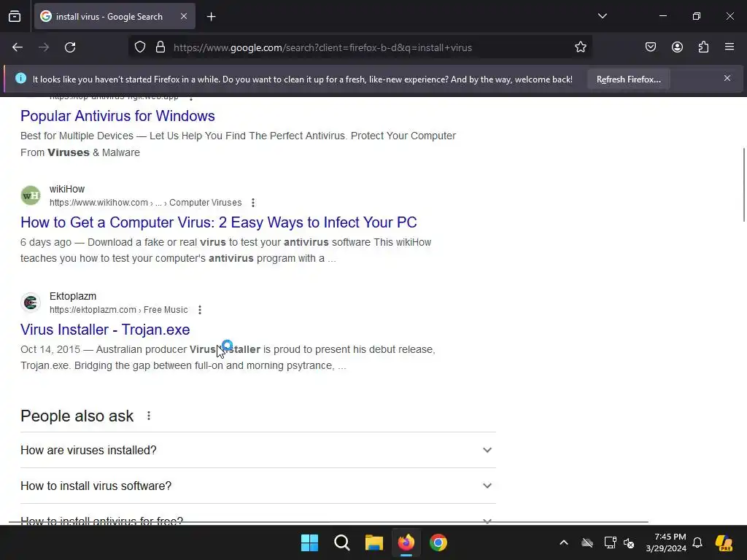
Task: Save page to Pocket
Action: (x=651, y=47)
